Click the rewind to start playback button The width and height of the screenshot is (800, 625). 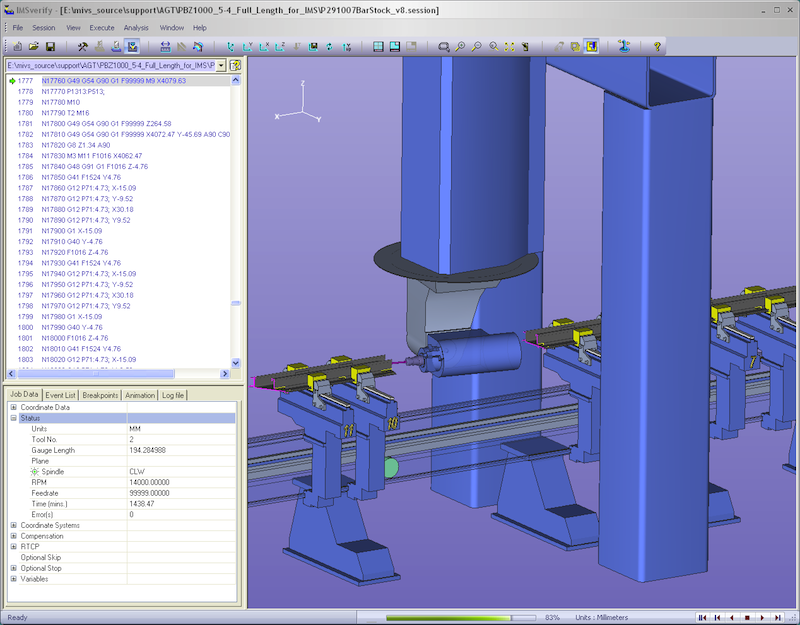coord(703,617)
